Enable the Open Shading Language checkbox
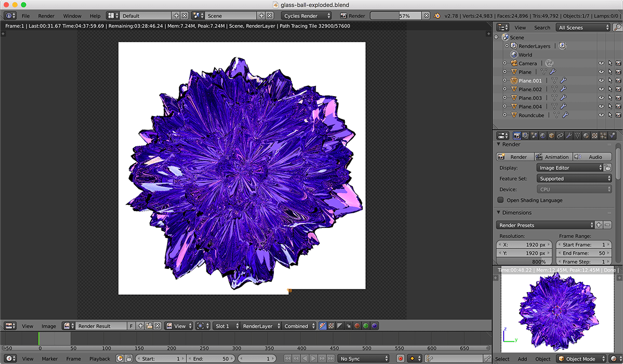This screenshot has height=364, width=623. pyautogui.click(x=500, y=200)
